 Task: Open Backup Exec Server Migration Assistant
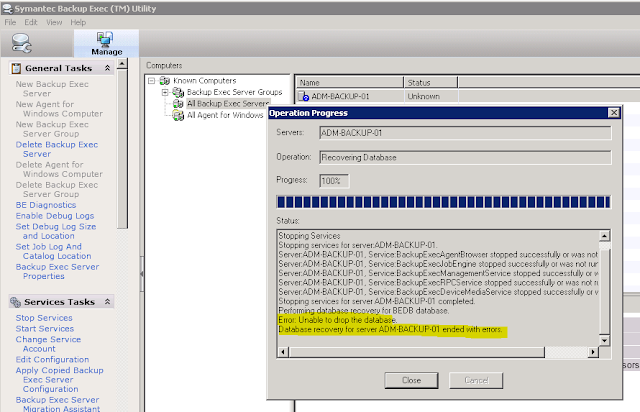[x=58, y=404]
